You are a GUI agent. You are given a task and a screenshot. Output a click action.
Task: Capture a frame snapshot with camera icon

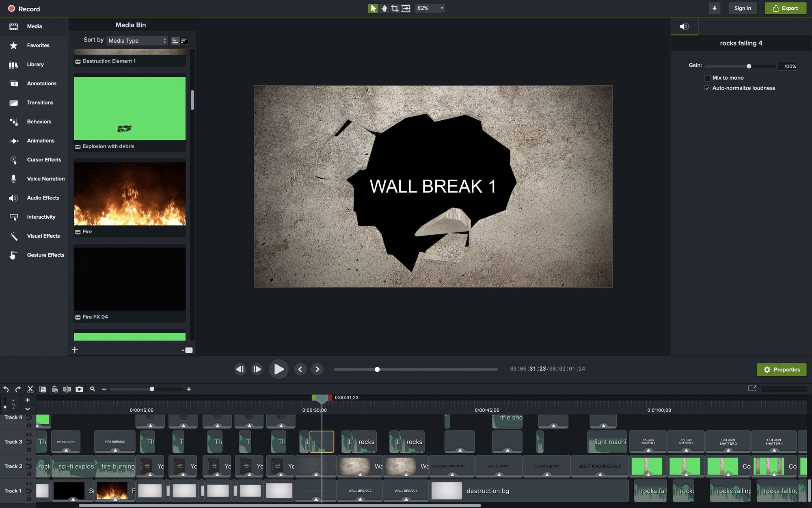[79, 389]
